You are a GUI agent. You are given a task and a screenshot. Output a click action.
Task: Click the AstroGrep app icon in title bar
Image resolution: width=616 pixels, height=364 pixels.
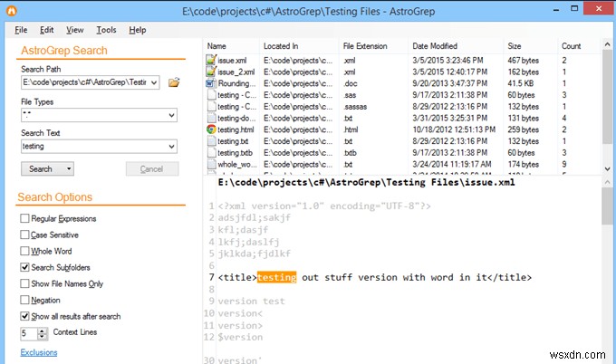(12, 11)
